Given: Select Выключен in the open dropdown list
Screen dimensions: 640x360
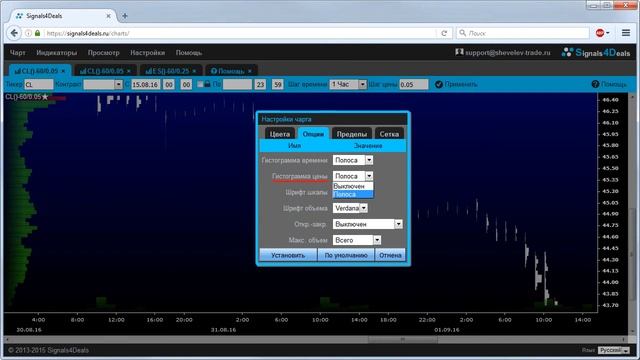Looking at the screenshot, I should point(353,186).
